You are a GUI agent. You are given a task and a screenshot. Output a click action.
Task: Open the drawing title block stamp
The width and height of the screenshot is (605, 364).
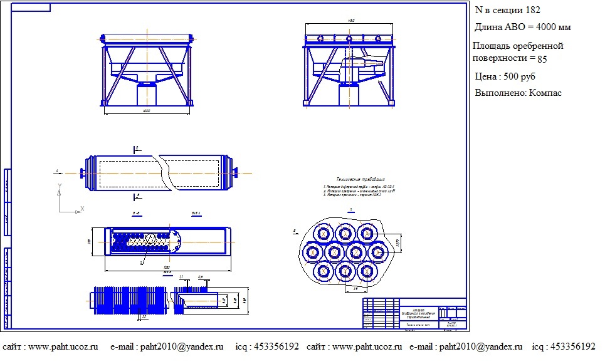click(414, 313)
